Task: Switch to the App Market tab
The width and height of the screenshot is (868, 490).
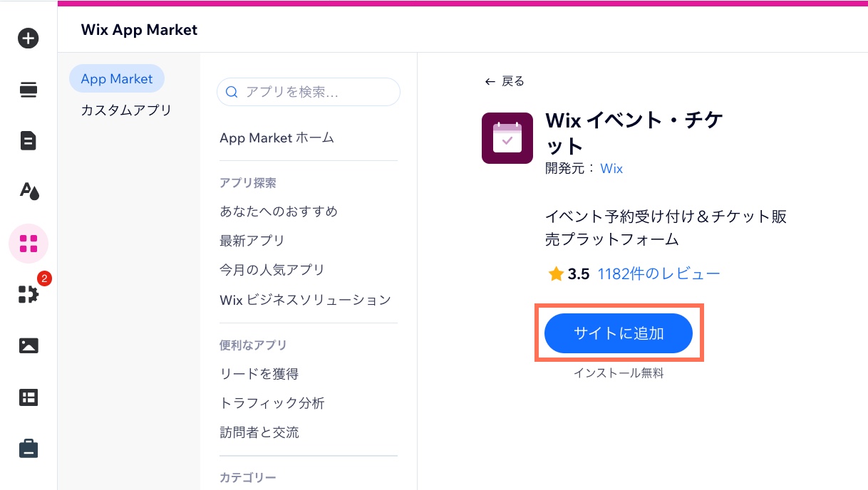Action: [x=116, y=78]
